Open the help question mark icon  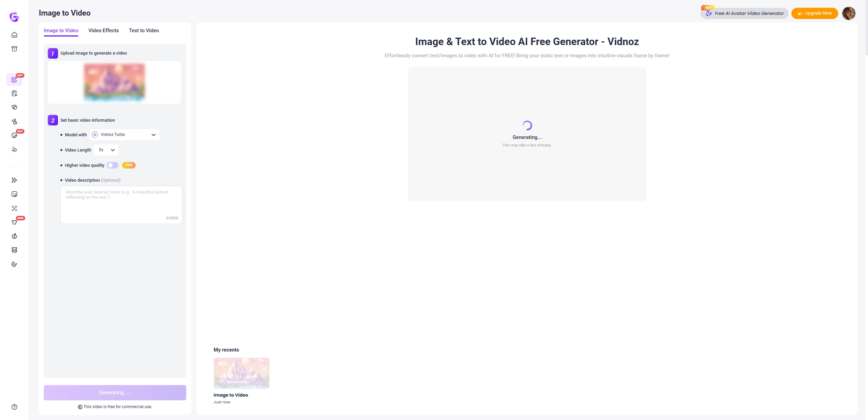point(14,407)
